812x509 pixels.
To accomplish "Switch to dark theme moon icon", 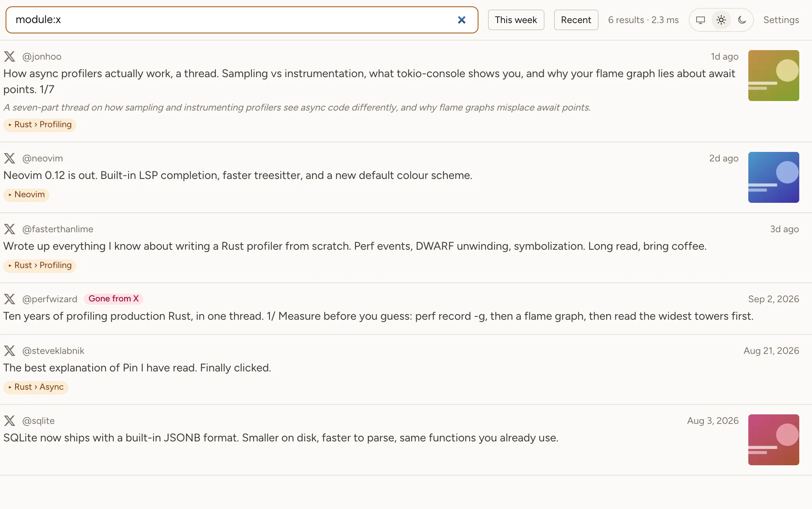I will click(x=742, y=20).
